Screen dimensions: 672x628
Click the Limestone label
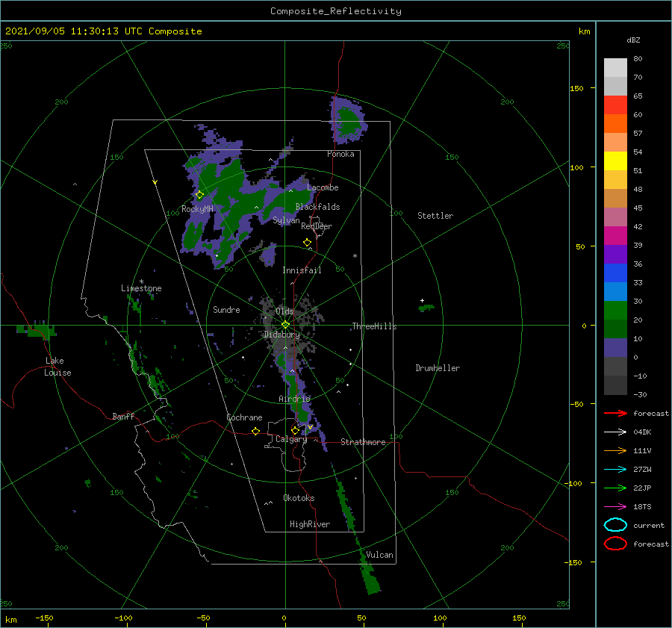pyautogui.click(x=141, y=288)
